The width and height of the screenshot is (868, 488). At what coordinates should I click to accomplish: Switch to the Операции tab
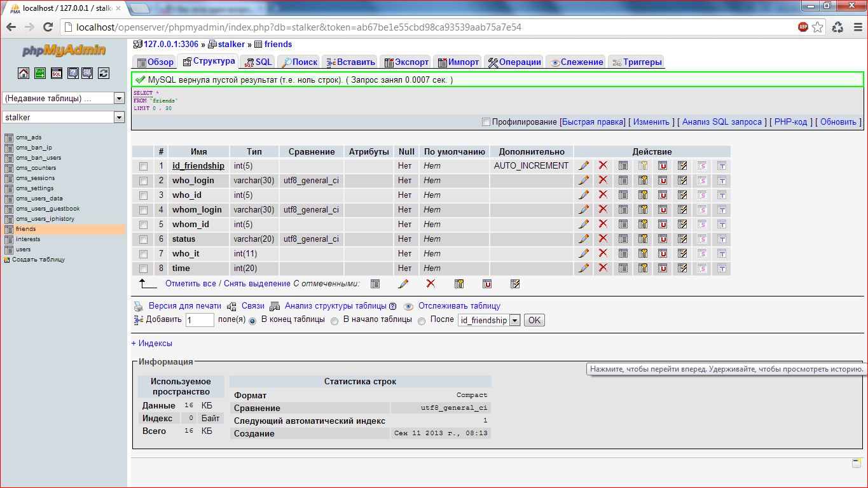tap(514, 62)
